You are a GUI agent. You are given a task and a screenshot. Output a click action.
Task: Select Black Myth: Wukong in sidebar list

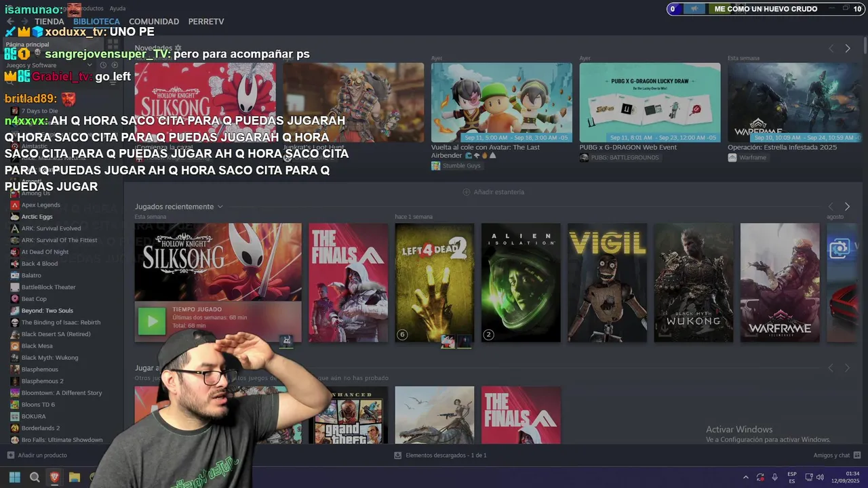click(50, 358)
